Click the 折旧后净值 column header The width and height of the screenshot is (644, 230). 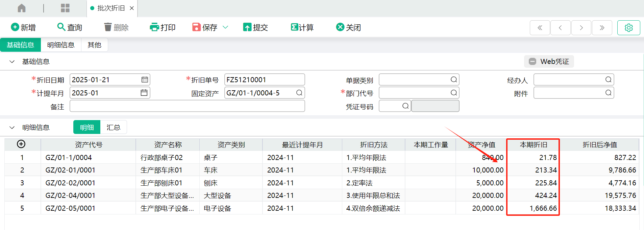600,145
